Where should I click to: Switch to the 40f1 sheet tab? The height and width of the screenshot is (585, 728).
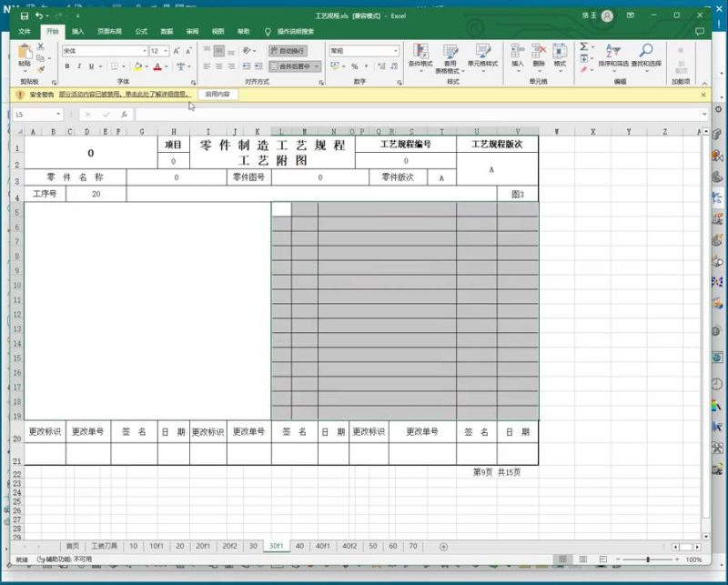click(323, 547)
